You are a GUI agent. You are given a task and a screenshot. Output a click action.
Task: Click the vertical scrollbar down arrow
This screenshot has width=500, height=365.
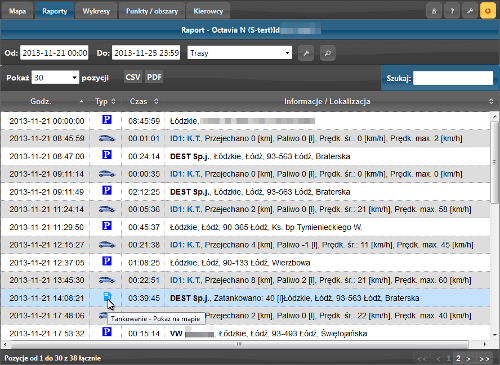pyautogui.click(x=495, y=335)
